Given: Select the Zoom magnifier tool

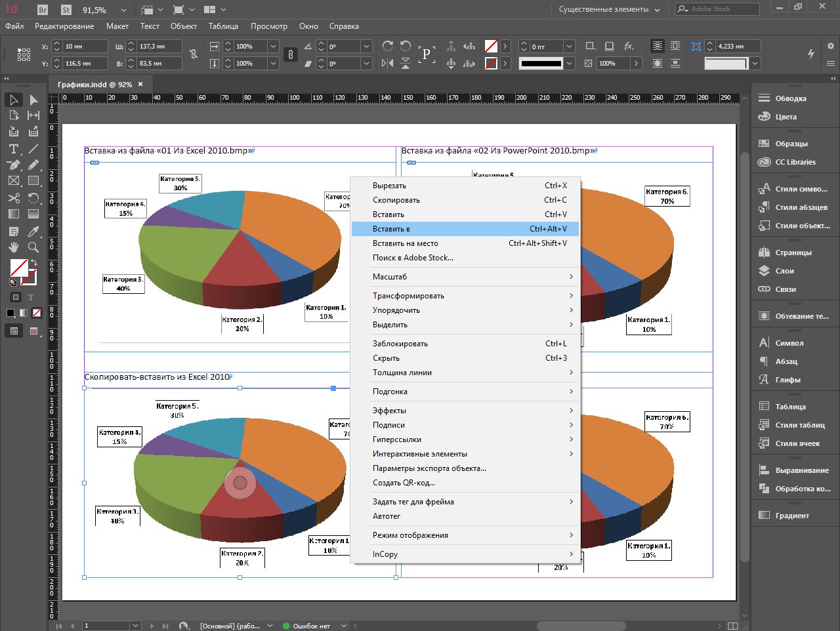Looking at the screenshot, I should point(33,247).
